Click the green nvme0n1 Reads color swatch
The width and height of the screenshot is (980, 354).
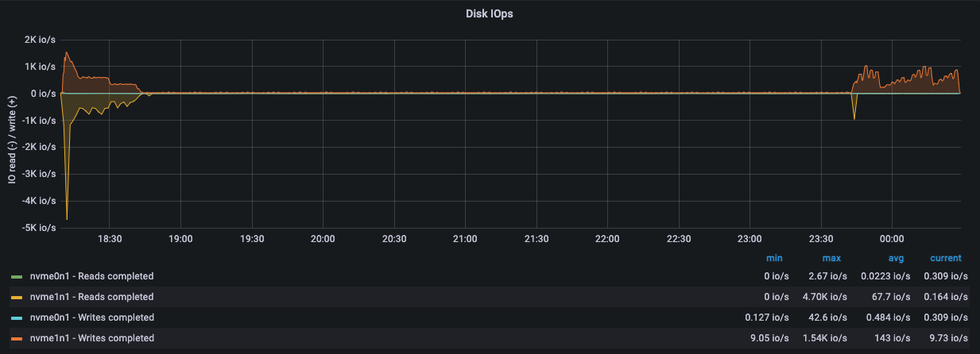[16, 276]
